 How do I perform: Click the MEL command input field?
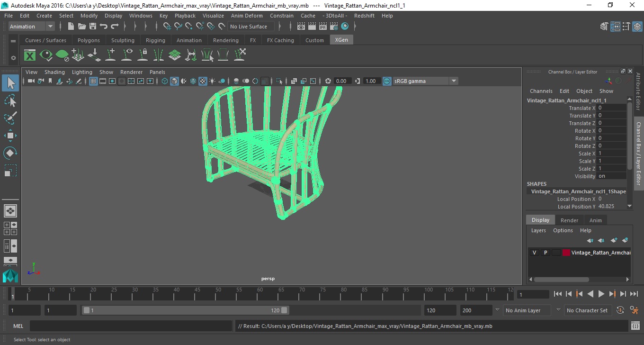point(131,326)
